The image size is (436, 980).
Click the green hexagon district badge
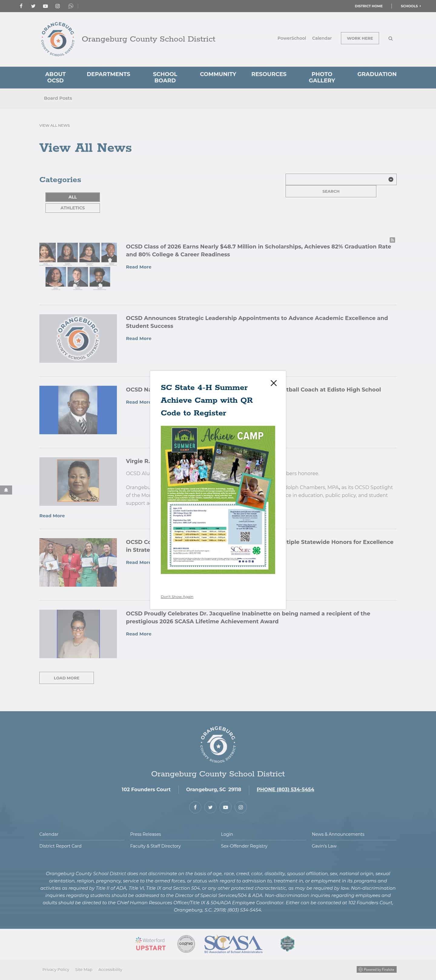[x=287, y=944]
